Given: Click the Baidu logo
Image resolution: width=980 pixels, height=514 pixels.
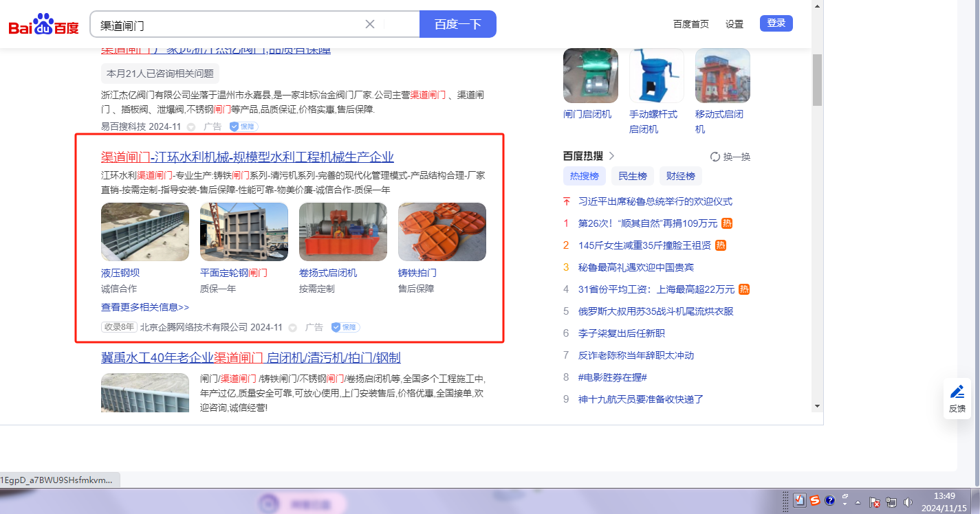Looking at the screenshot, I should pos(43,25).
